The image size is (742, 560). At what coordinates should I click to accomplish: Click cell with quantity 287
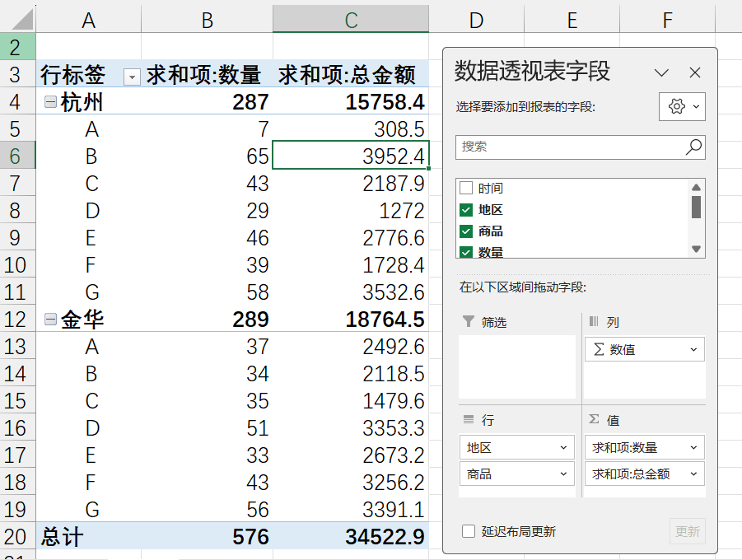(208, 102)
